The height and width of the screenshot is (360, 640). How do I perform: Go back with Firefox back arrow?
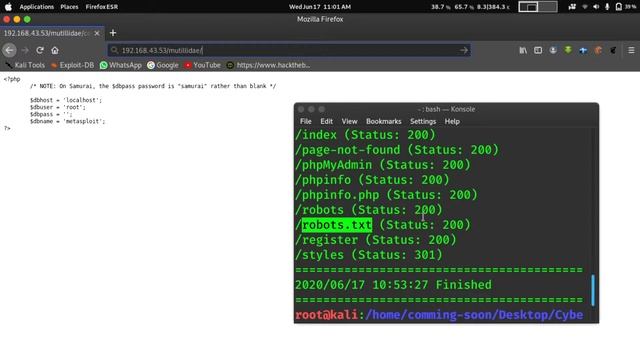(x=9, y=50)
